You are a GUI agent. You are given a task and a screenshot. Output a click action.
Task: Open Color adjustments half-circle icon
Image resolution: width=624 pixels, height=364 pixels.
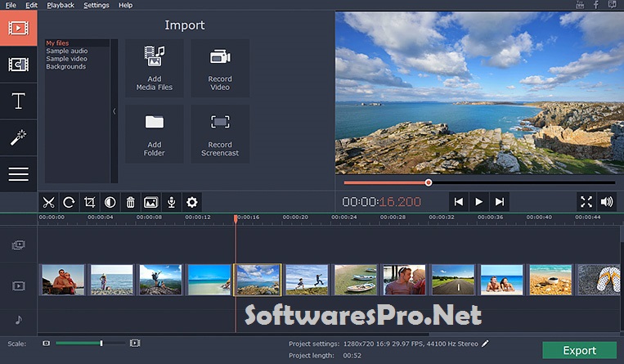tap(110, 202)
